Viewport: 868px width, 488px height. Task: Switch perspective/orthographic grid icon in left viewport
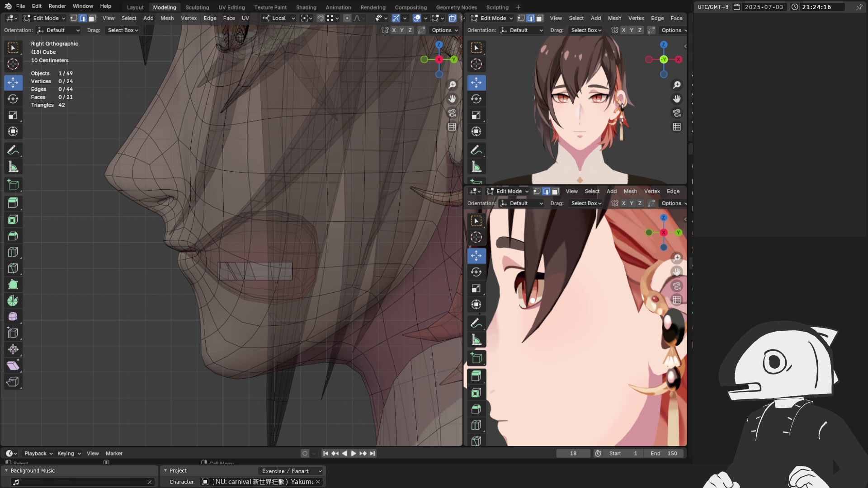pos(452,127)
